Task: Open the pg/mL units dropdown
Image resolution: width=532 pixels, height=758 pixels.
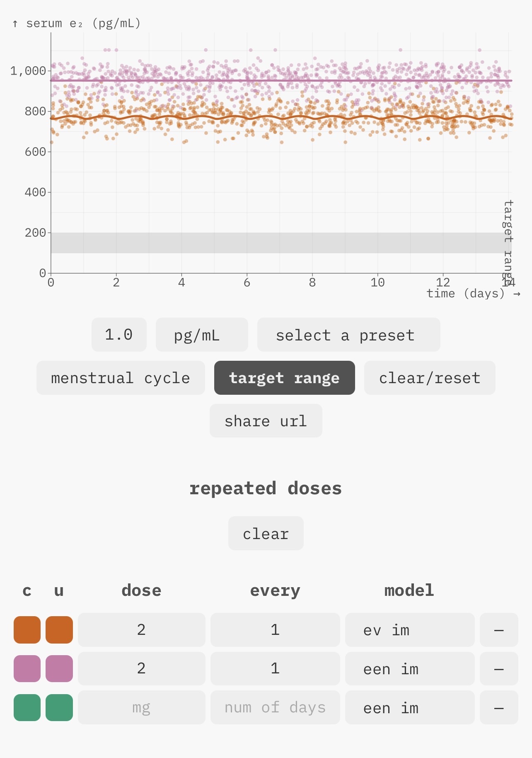Action: (202, 335)
